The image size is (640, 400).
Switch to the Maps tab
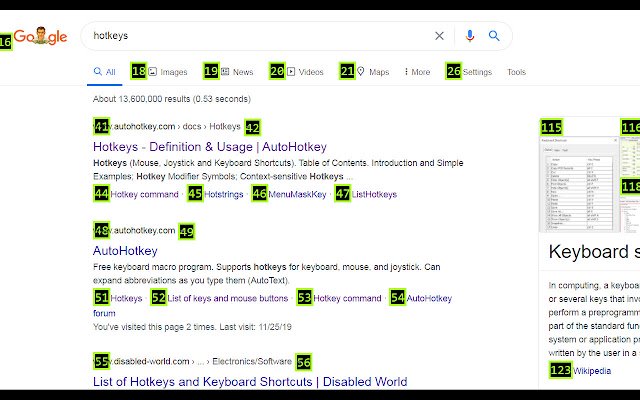tap(373, 72)
